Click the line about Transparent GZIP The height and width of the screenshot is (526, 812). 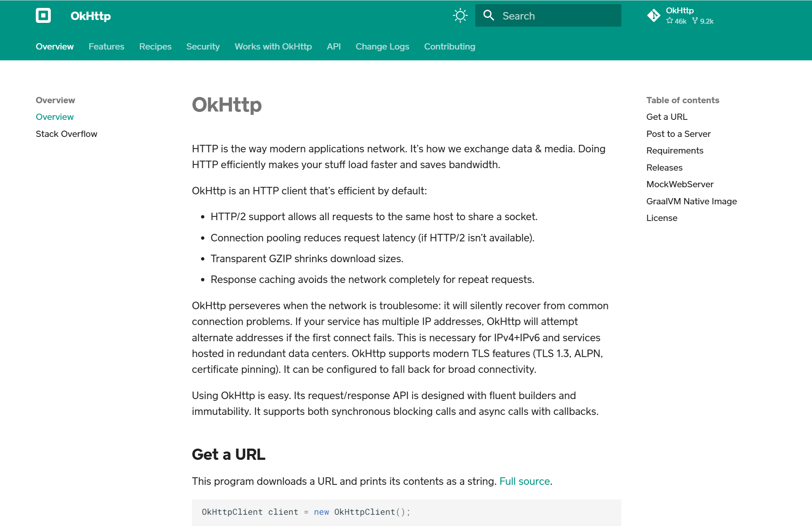click(x=307, y=259)
